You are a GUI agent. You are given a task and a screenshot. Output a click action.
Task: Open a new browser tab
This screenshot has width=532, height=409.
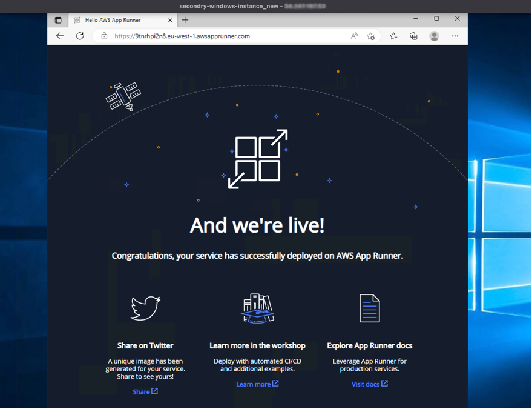[x=185, y=19]
